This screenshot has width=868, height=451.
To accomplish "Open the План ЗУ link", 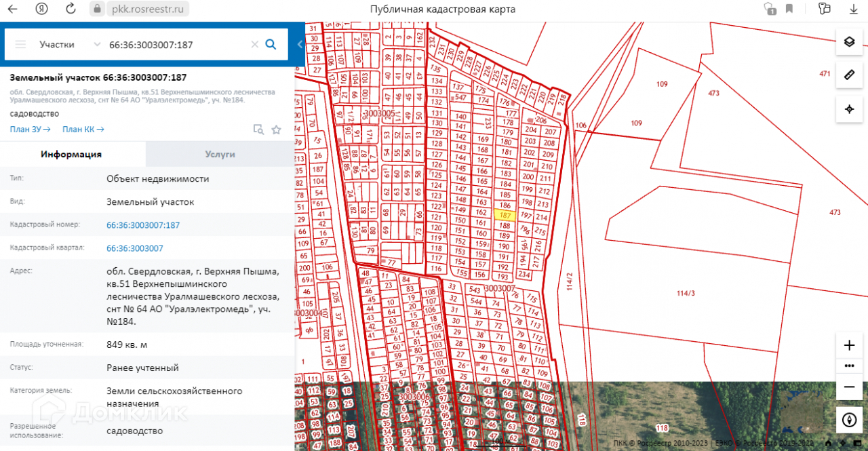I will (31, 129).
